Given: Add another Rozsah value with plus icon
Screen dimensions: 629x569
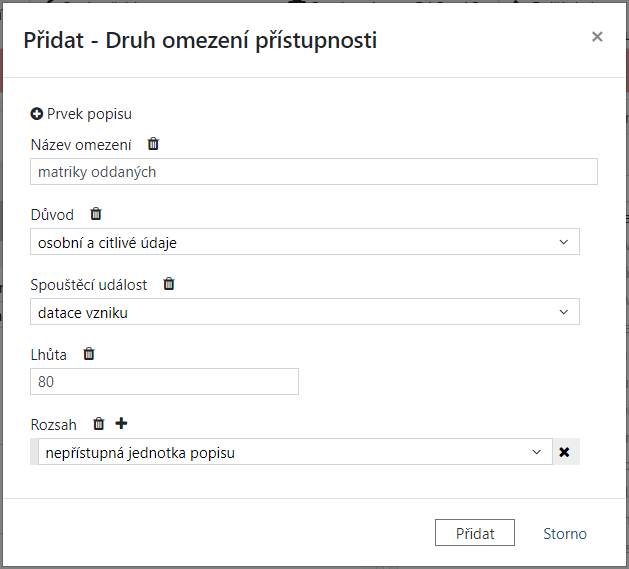Looking at the screenshot, I should pos(121,424).
